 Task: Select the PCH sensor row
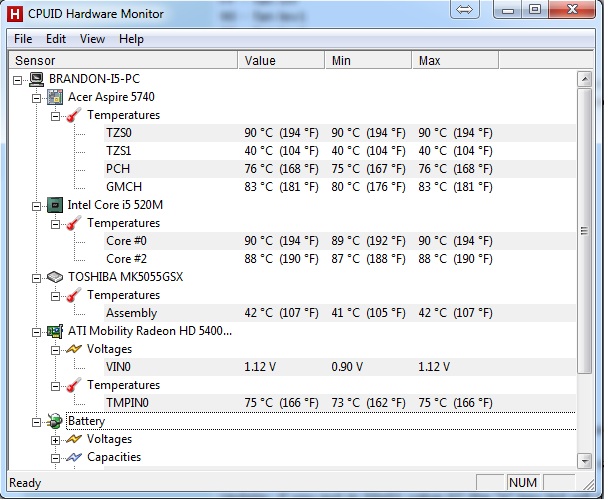(x=340, y=169)
